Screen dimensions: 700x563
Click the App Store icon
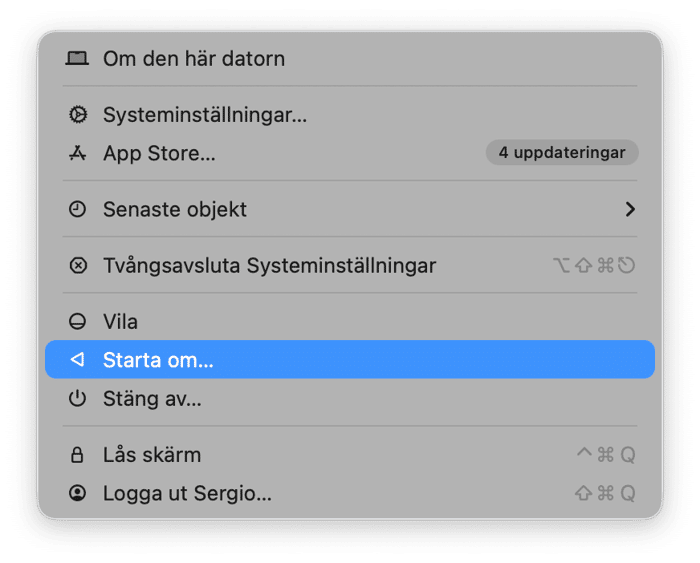pos(77,153)
